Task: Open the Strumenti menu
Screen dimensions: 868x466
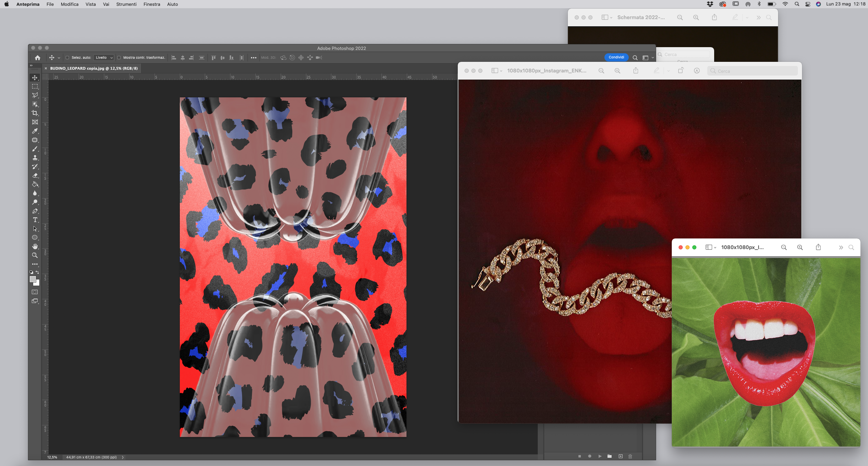Action: pos(126,4)
